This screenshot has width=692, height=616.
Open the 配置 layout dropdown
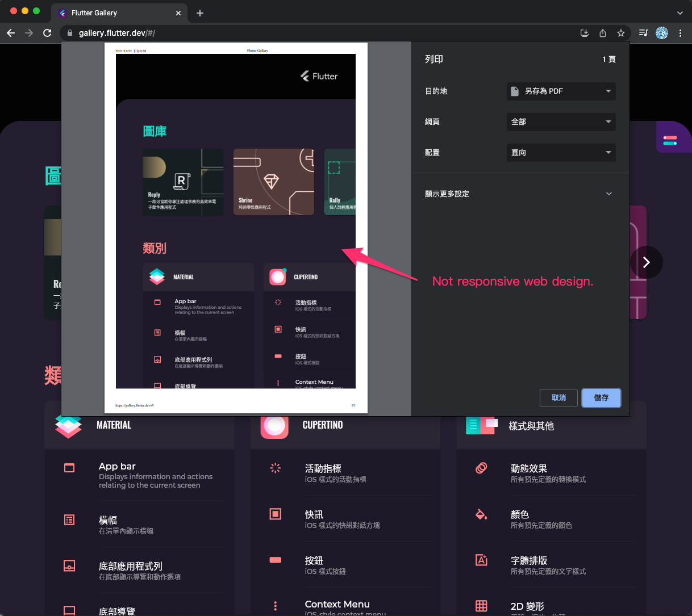click(x=561, y=152)
